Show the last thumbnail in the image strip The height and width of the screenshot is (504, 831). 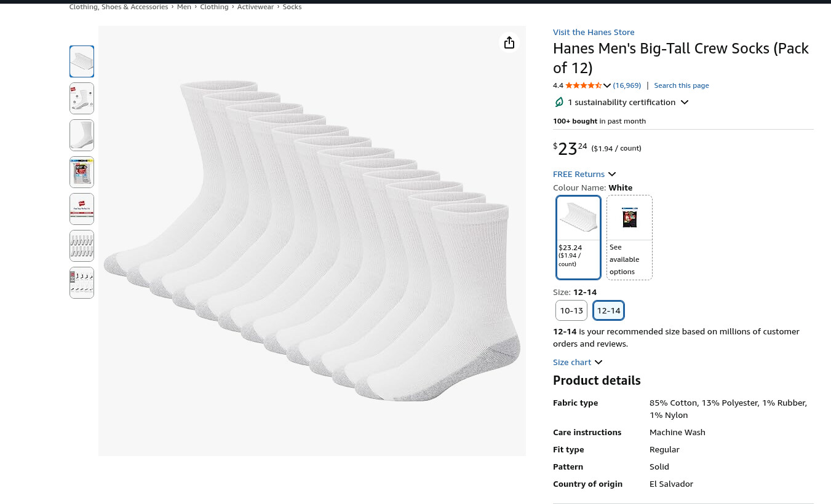pyautogui.click(x=82, y=283)
